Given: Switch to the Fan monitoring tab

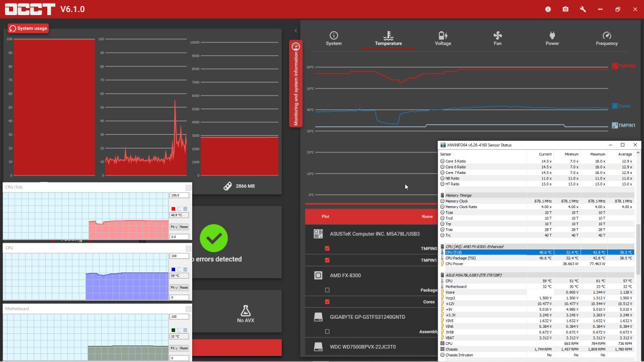Looking at the screenshot, I should tap(498, 39).
